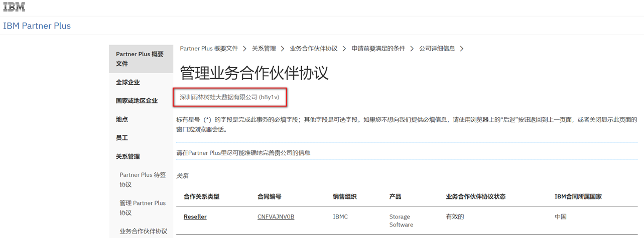This screenshot has height=238, width=644.
Task: Click company name 深圳雨林树蛙大数据有限公司 (b8y1v)
Action: [229, 97]
